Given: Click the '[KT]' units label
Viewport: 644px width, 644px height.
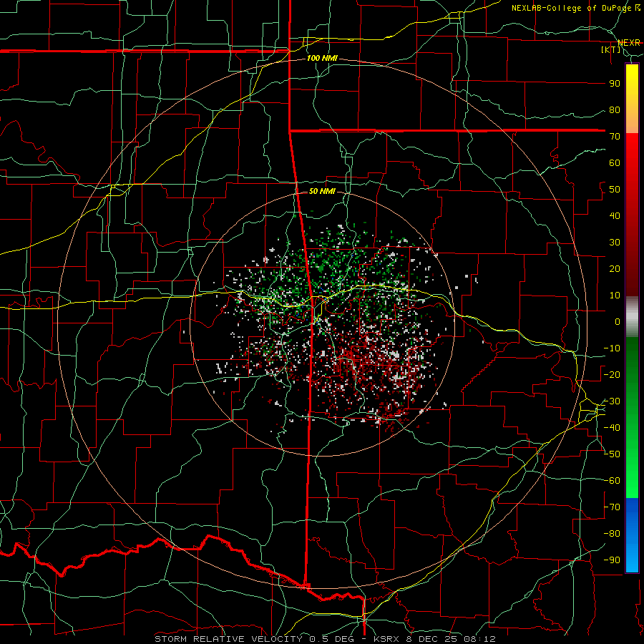Looking at the screenshot, I should [x=611, y=49].
